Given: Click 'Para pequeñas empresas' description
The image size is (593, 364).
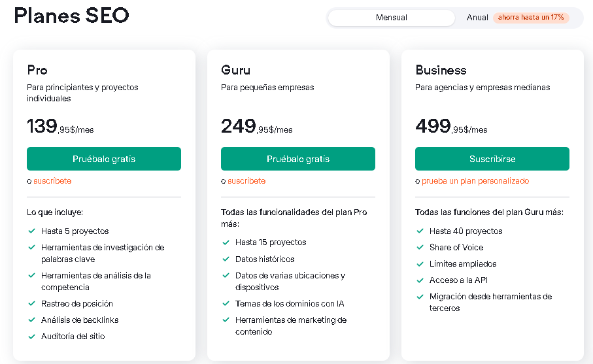Looking at the screenshot, I should 267,88.
